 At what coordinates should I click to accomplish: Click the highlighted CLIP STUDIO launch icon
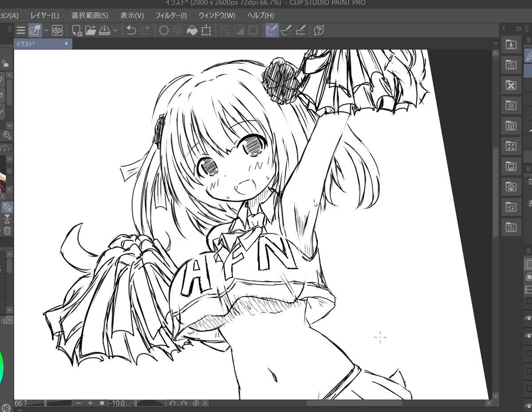(35, 31)
